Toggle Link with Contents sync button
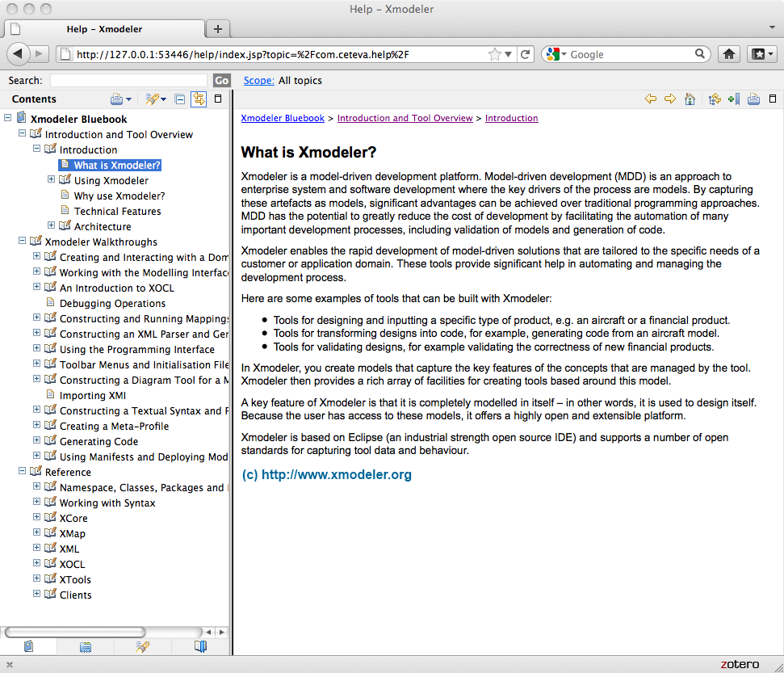784x673 pixels. [x=199, y=99]
